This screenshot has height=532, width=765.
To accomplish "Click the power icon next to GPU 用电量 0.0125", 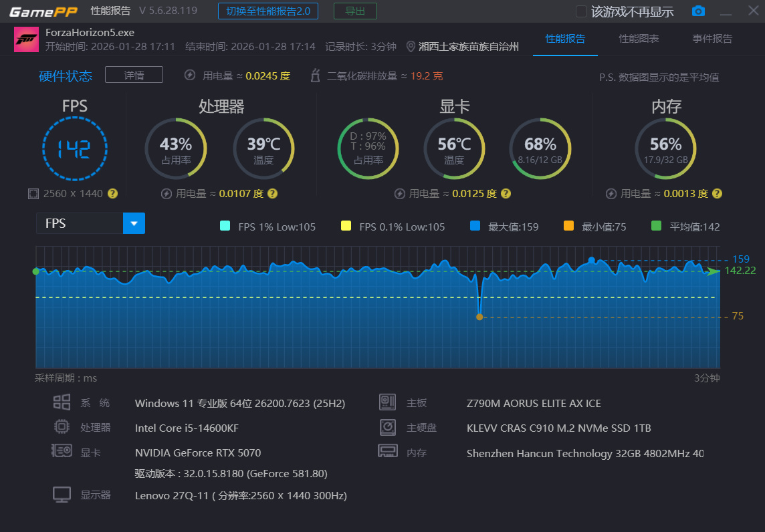I will coord(400,194).
